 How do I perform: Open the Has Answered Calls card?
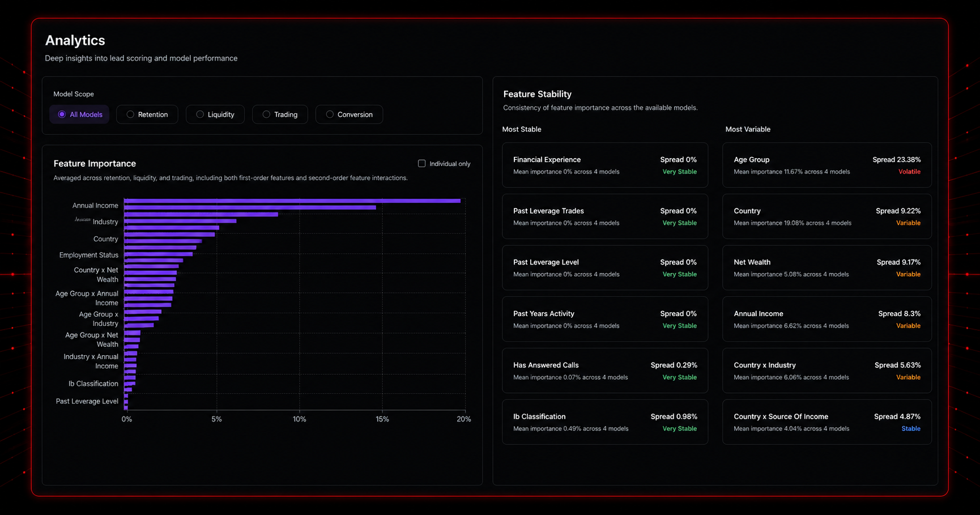pyautogui.click(x=605, y=371)
